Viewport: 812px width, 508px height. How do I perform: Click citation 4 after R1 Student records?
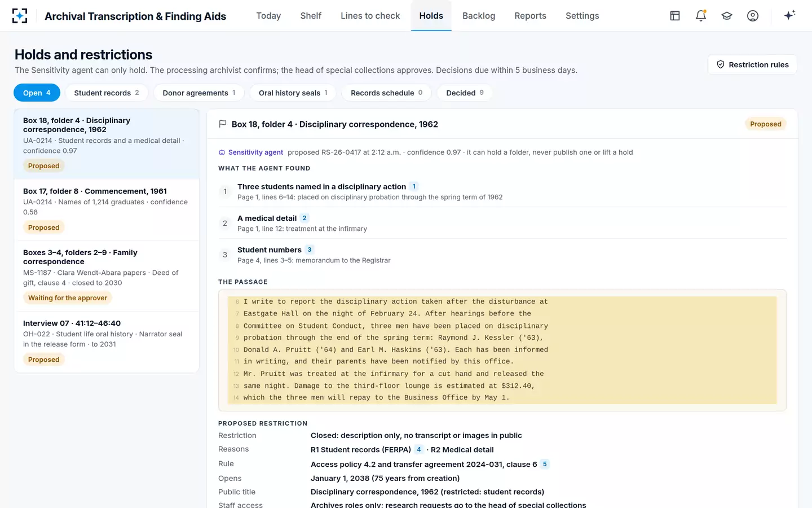click(419, 449)
